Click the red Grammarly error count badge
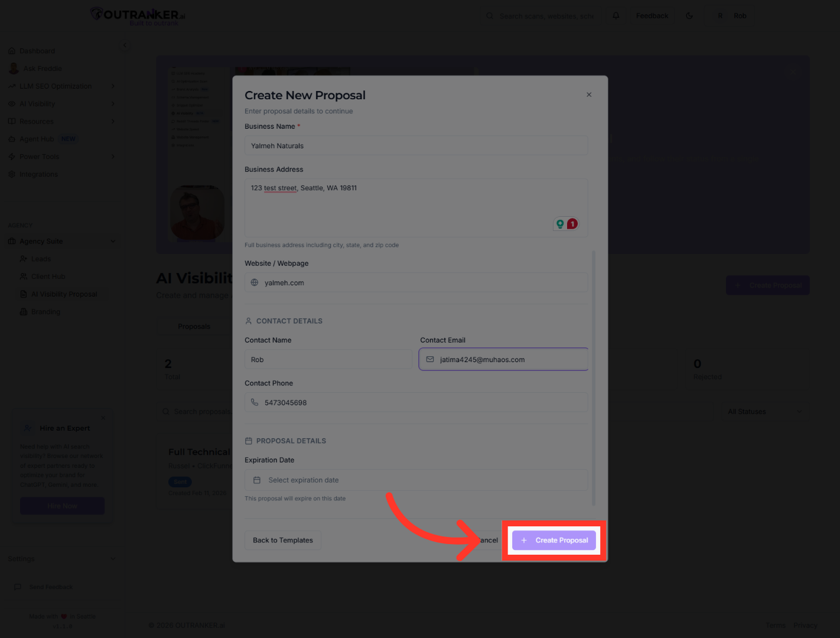840x638 pixels. point(572,224)
